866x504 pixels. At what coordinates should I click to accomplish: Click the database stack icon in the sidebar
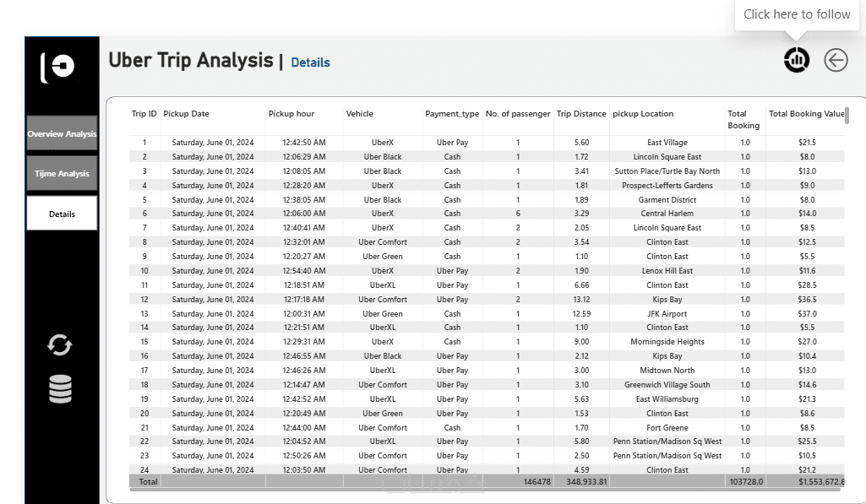coord(60,388)
